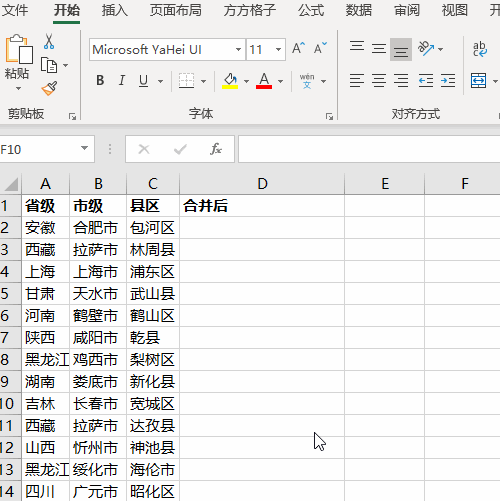This screenshot has height=501, width=500.
Task: Click the borders icon
Action: click(186, 81)
